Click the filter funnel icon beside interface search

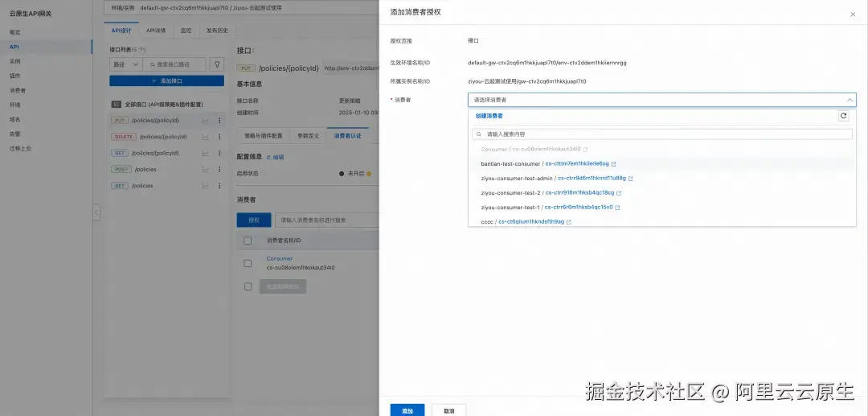point(218,64)
